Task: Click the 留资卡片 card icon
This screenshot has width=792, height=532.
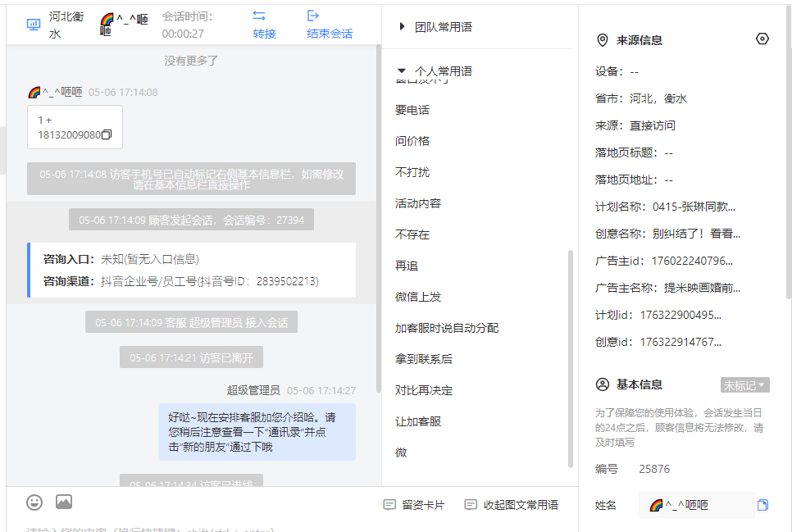Action: tap(389, 505)
